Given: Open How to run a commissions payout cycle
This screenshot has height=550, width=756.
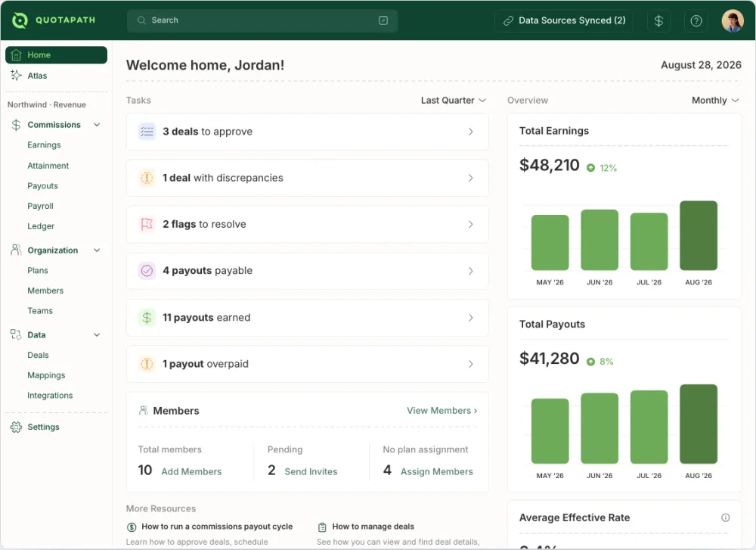Looking at the screenshot, I should [x=217, y=527].
